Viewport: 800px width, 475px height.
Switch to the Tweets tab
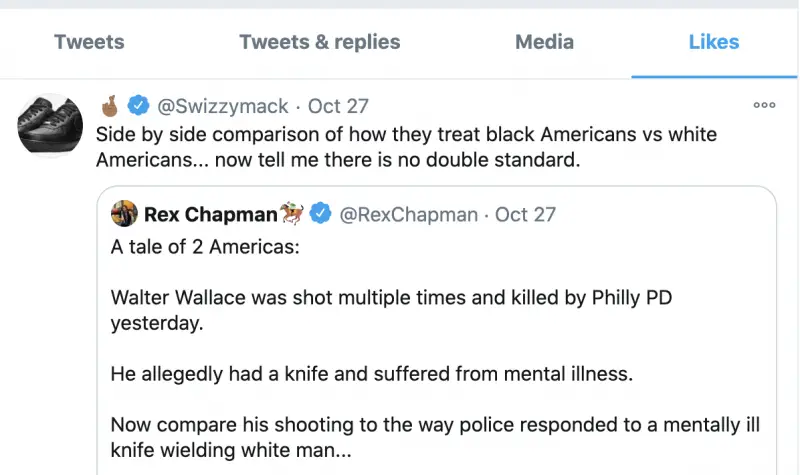tap(89, 42)
